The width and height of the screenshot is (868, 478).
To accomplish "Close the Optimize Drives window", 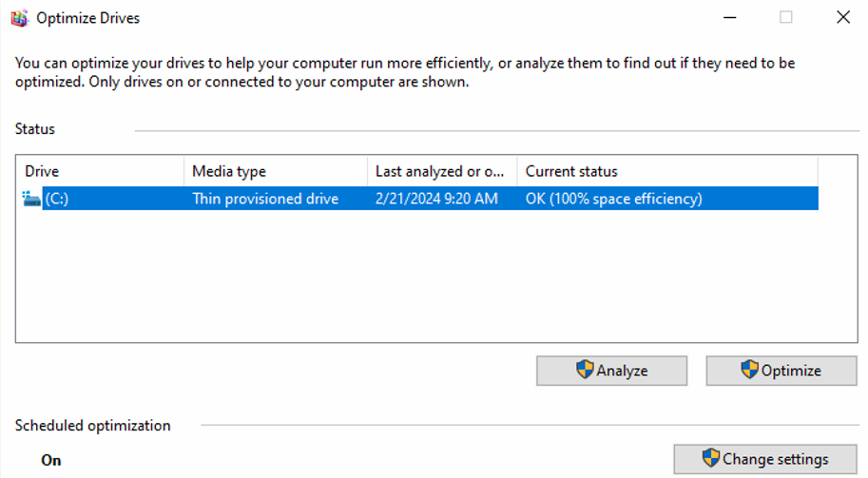I will pyautogui.click(x=843, y=18).
